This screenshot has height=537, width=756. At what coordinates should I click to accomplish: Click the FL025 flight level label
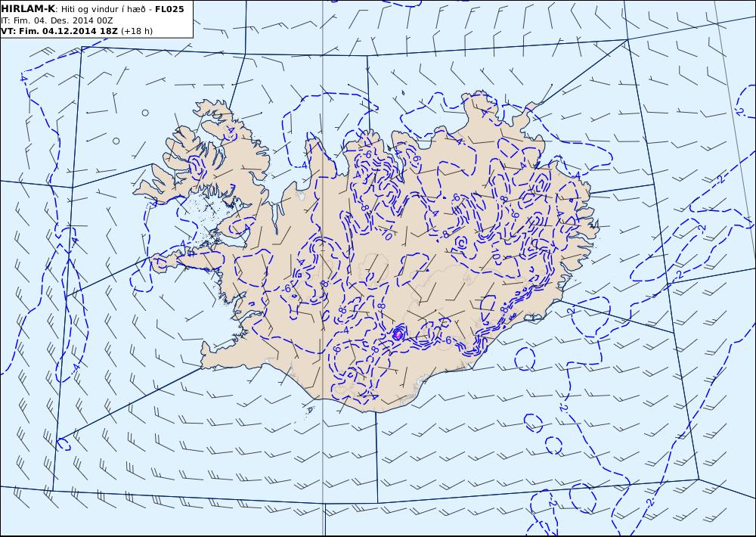click(169, 9)
